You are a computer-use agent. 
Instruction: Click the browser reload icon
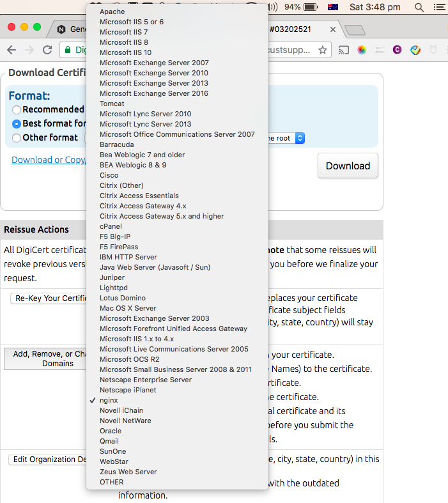tap(47, 50)
